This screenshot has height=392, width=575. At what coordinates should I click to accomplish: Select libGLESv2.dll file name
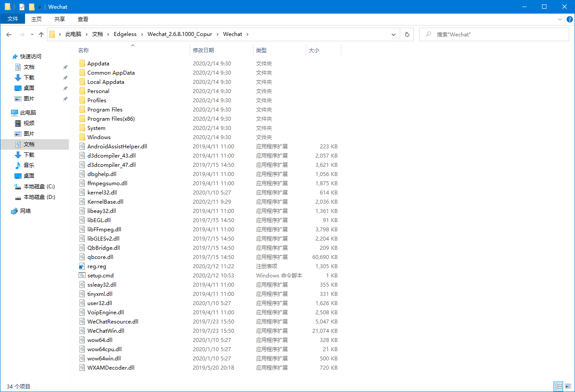click(103, 239)
